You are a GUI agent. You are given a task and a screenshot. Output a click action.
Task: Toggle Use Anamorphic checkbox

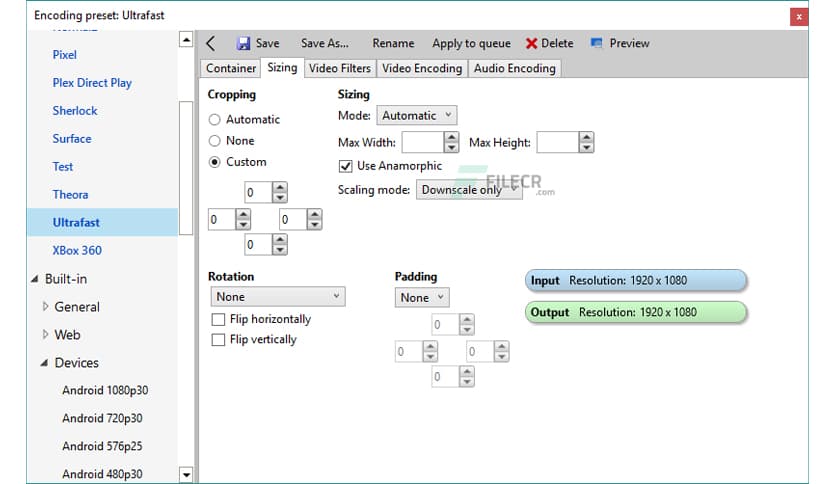tap(345, 166)
